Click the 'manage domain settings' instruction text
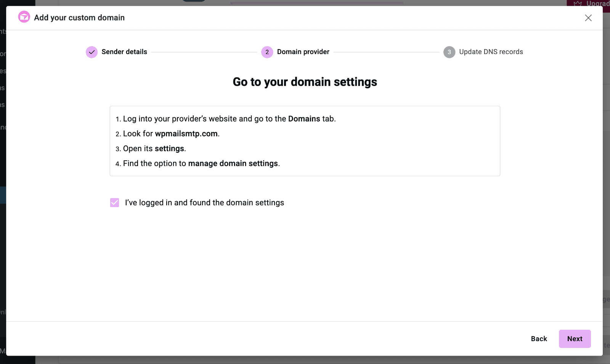 click(233, 163)
